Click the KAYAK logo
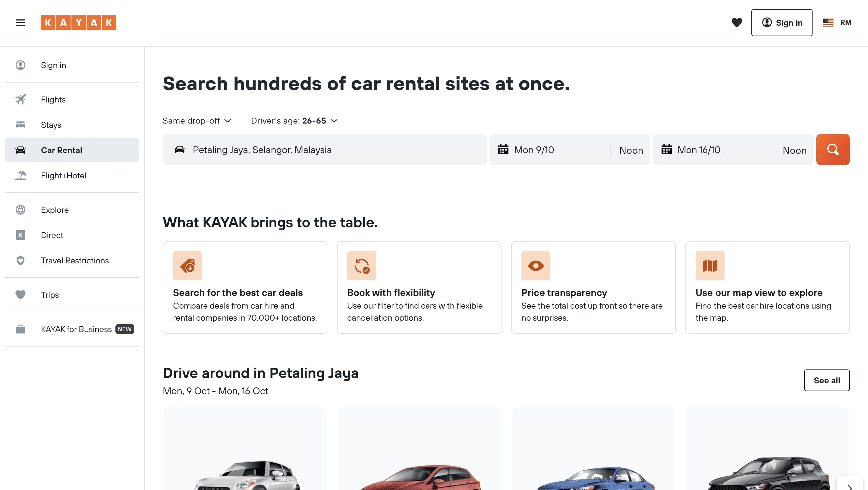 pos(78,23)
